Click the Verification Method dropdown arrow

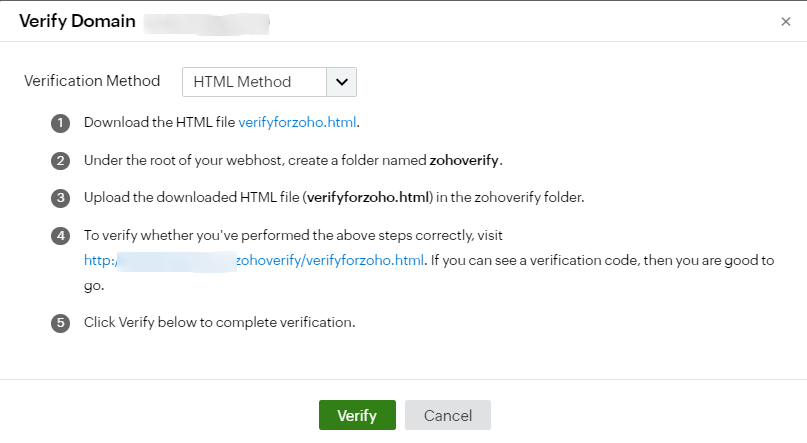(341, 82)
